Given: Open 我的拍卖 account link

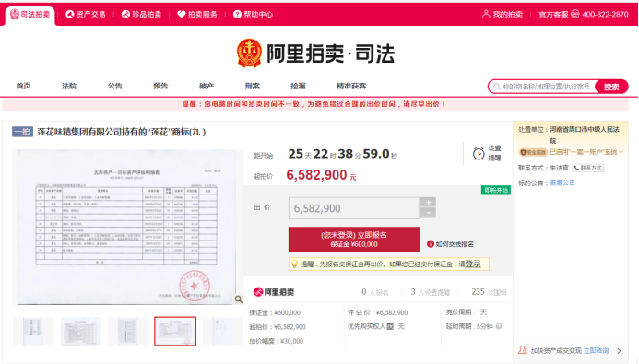Looking at the screenshot, I should (503, 14).
